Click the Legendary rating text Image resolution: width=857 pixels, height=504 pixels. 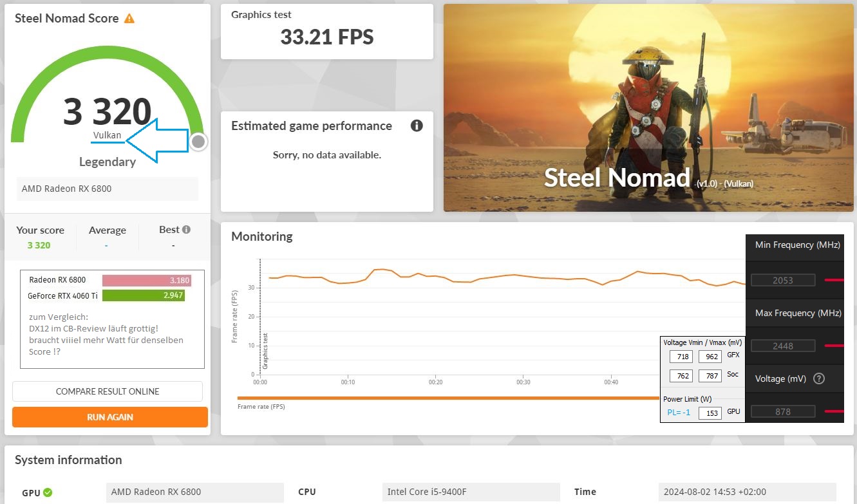point(107,162)
